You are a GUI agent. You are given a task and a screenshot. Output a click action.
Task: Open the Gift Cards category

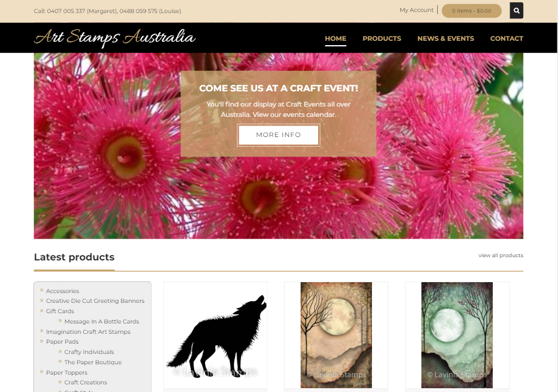(x=60, y=311)
